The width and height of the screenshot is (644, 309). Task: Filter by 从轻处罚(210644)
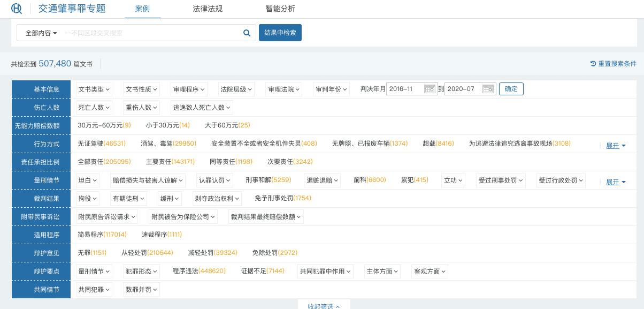147,253
